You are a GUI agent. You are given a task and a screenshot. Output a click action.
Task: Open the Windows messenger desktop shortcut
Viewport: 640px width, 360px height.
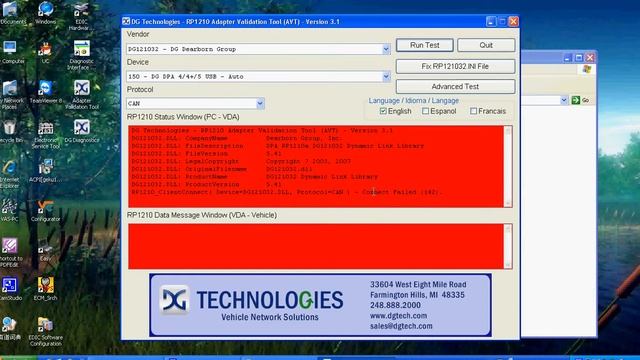click(45, 12)
